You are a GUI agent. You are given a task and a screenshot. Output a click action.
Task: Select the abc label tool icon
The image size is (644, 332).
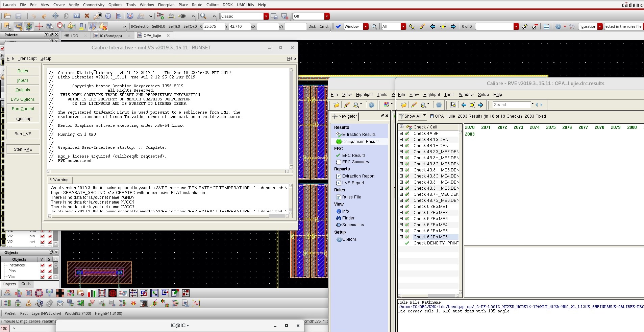[171, 16]
